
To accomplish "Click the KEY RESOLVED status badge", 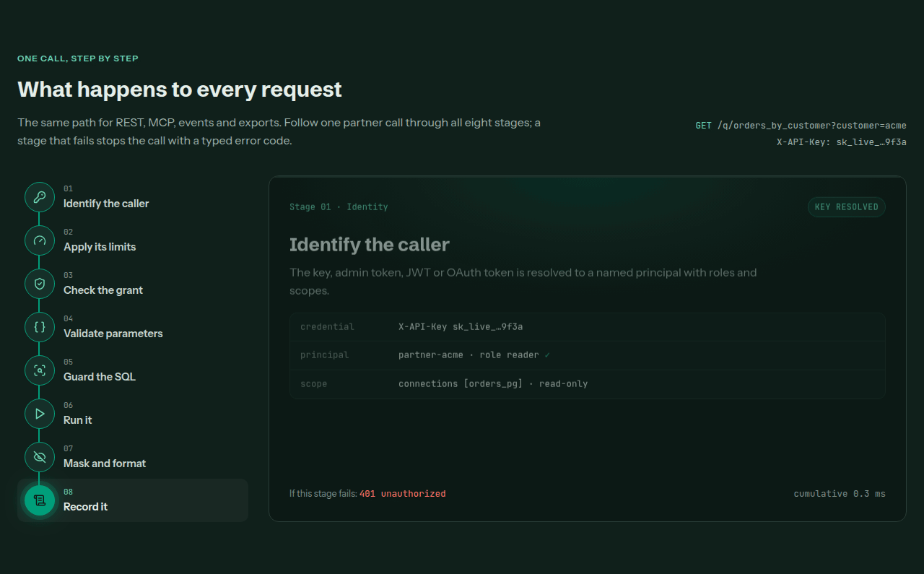I will click(x=847, y=207).
